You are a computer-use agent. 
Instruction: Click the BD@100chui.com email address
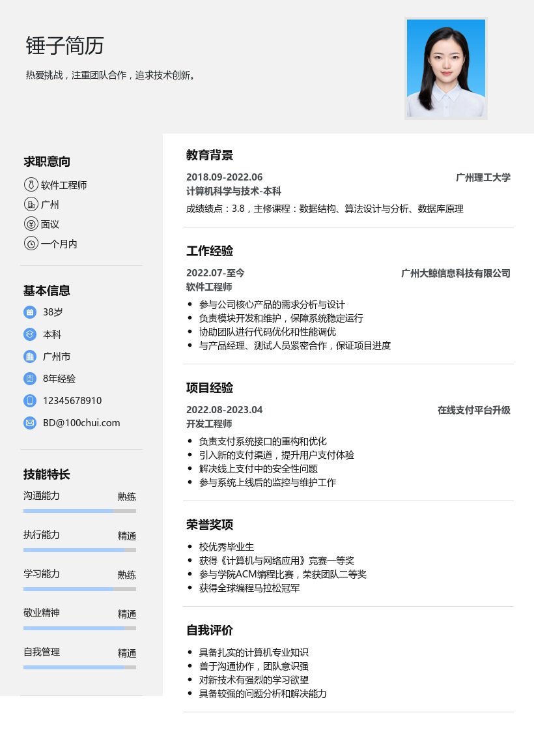click(81, 423)
